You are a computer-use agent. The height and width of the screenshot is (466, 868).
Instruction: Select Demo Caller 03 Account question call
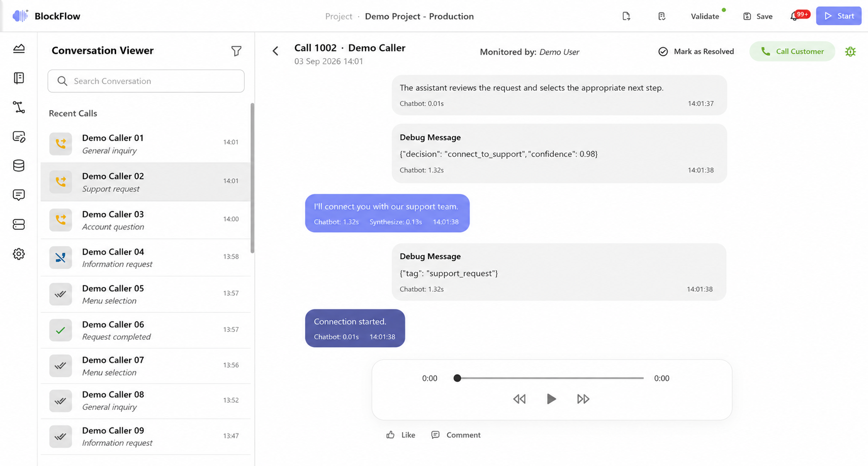click(145, 220)
